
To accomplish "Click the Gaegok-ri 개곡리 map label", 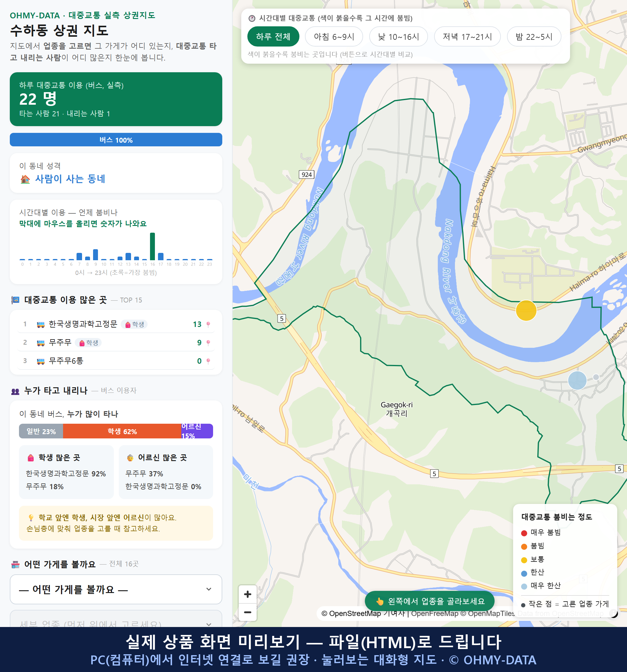I will 396,409.
